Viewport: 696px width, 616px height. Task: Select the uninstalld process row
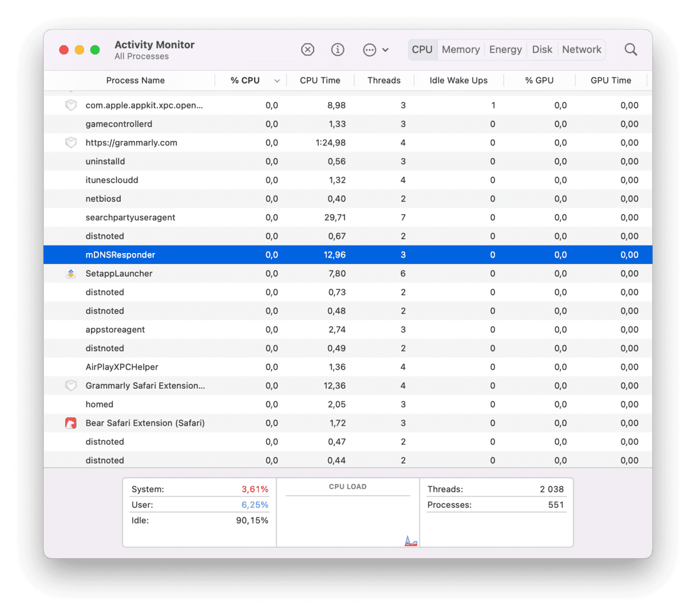tap(348, 161)
